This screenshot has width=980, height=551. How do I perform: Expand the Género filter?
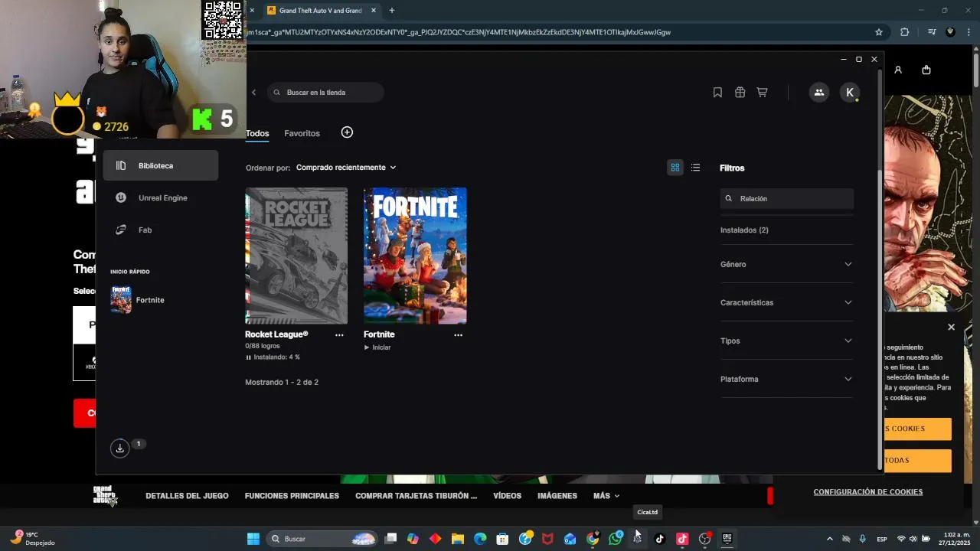[786, 264]
